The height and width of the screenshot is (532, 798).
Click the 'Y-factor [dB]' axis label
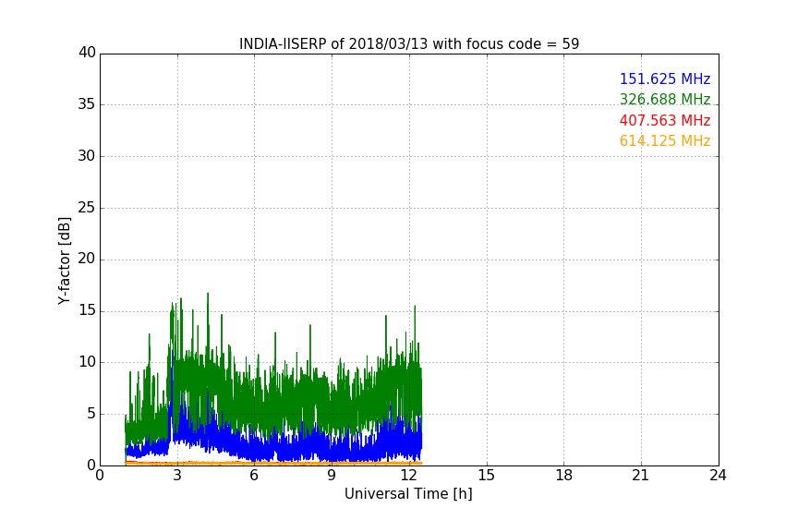click(64, 260)
